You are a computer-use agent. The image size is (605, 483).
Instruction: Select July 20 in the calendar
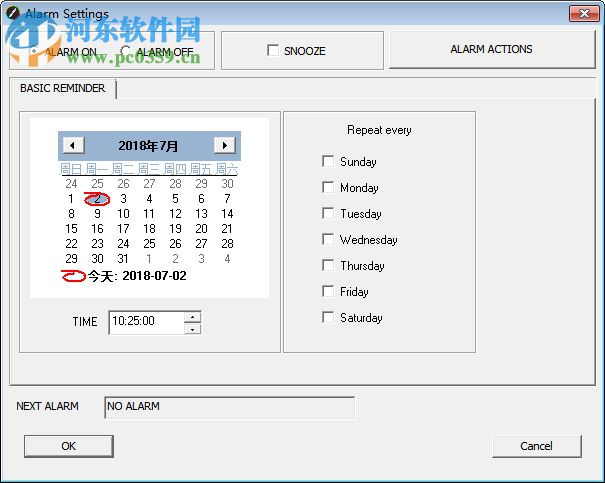[201, 229]
